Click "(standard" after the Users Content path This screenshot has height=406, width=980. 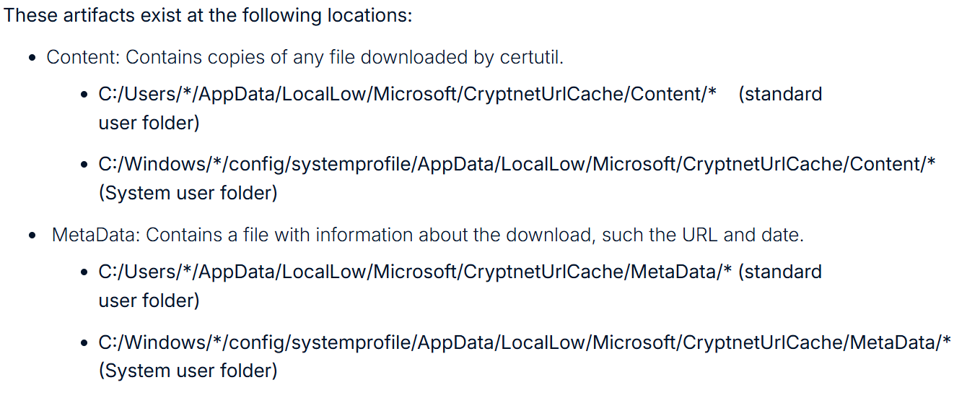click(780, 94)
